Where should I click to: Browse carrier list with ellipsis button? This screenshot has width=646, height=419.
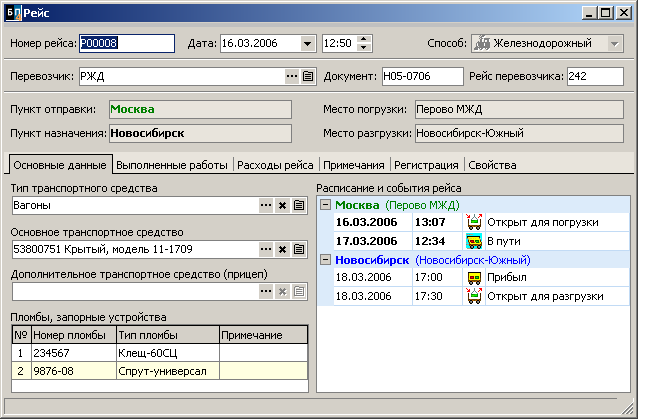tap(292, 76)
